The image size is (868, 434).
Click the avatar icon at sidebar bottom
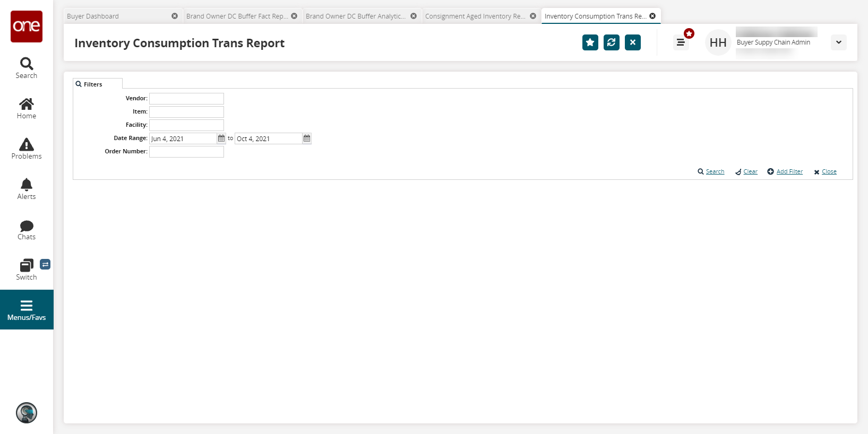[x=27, y=413]
